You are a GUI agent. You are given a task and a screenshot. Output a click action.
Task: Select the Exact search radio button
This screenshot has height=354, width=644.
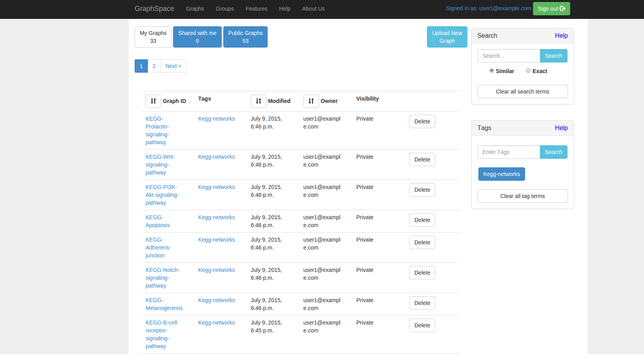tap(528, 70)
